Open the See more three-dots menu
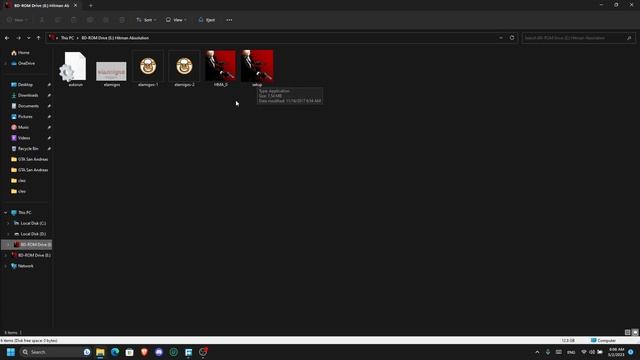Image resolution: width=640 pixels, height=360 pixels. click(x=229, y=20)
